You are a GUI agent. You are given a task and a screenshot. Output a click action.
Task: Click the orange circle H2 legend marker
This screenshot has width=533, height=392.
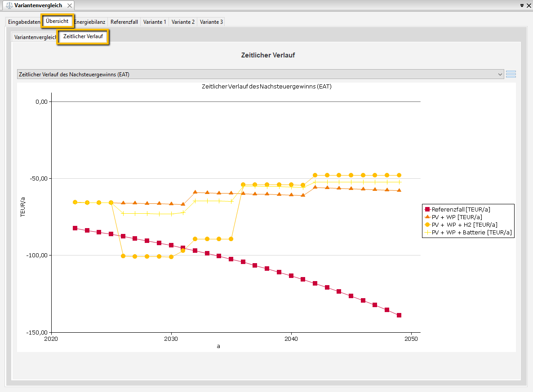click(428, 225)
